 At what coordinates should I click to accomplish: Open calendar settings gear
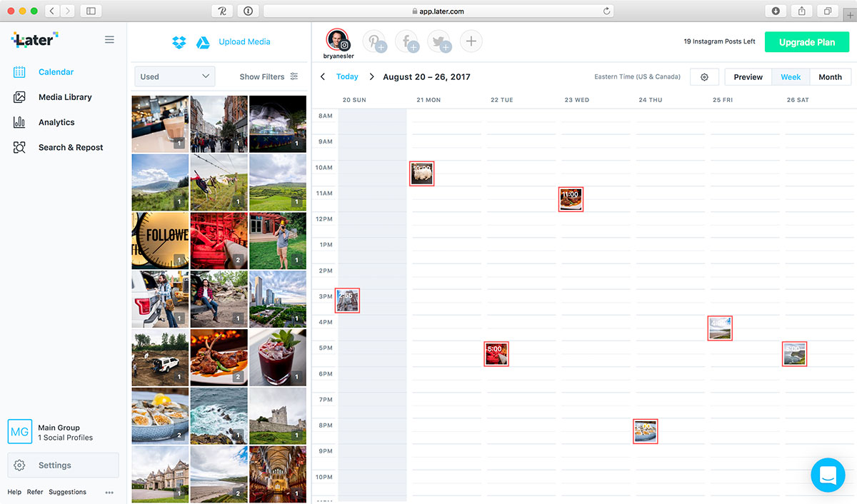click(x=704, y=77)
